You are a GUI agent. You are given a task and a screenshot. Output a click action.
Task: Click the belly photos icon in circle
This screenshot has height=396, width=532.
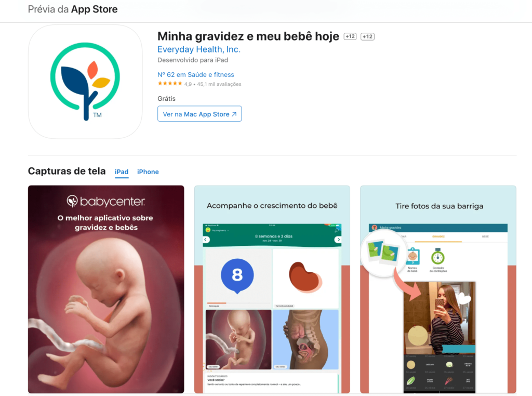(383, 253)
